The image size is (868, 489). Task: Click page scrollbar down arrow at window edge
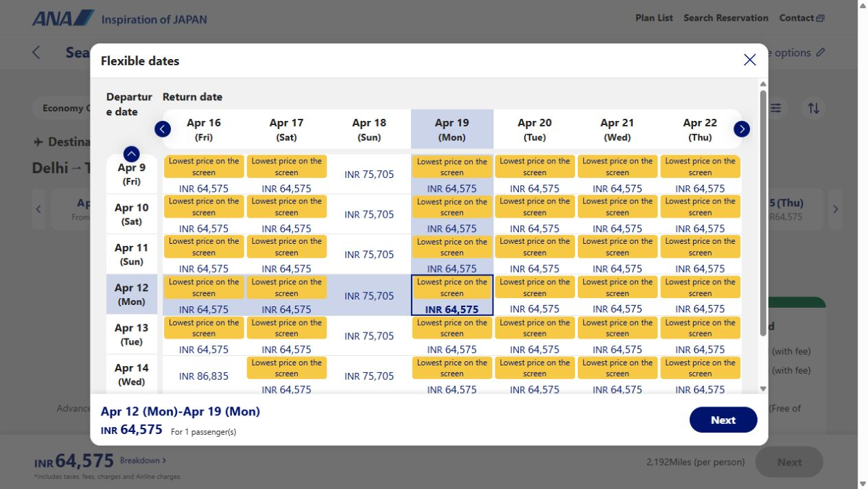point(863,484)
